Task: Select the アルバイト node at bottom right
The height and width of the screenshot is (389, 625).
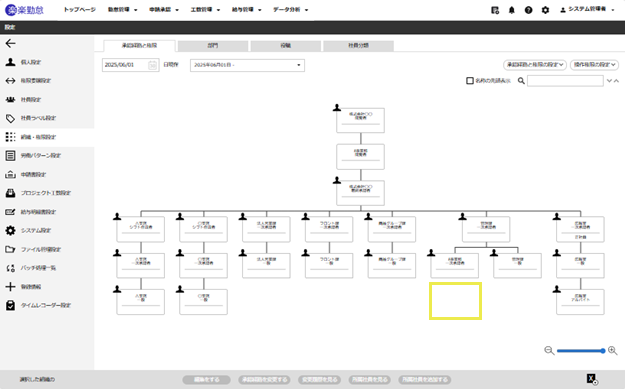Action: click(x=580, y=302)
